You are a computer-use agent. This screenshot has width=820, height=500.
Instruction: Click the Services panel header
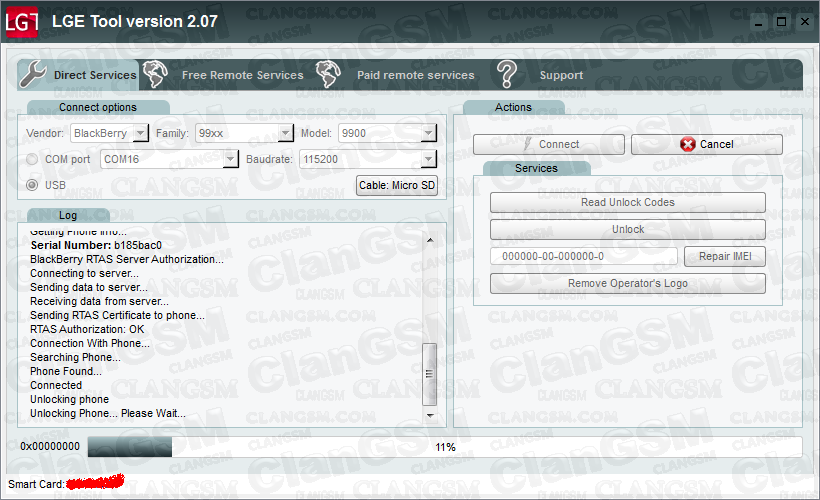click(x=537, y=168)
